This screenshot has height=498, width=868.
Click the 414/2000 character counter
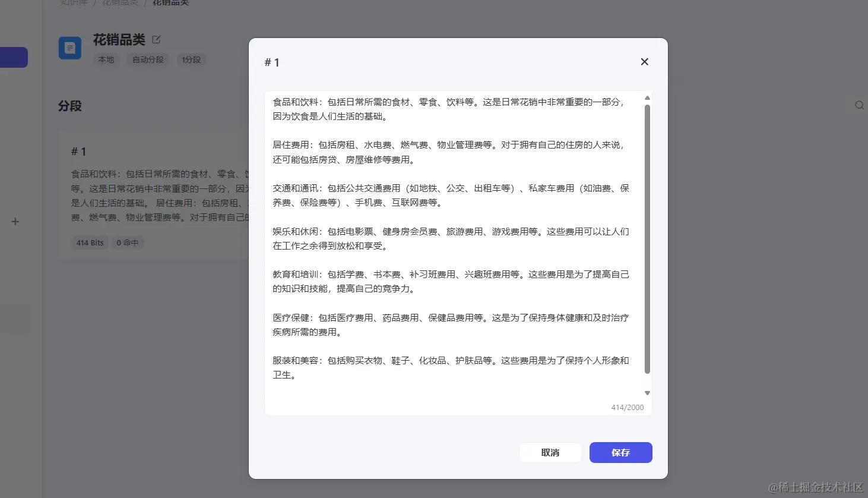pyautogui.click(x=628, y=408)
